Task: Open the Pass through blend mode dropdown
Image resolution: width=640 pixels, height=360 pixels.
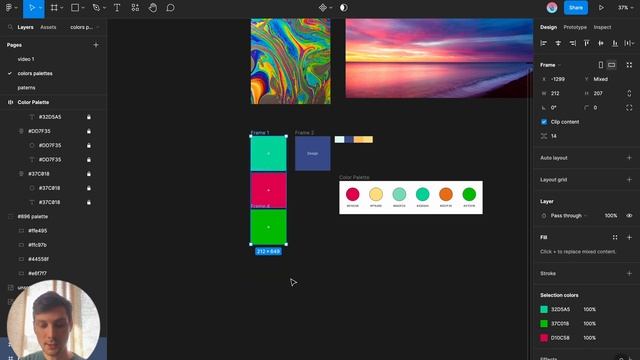Action: click(568, 216)
